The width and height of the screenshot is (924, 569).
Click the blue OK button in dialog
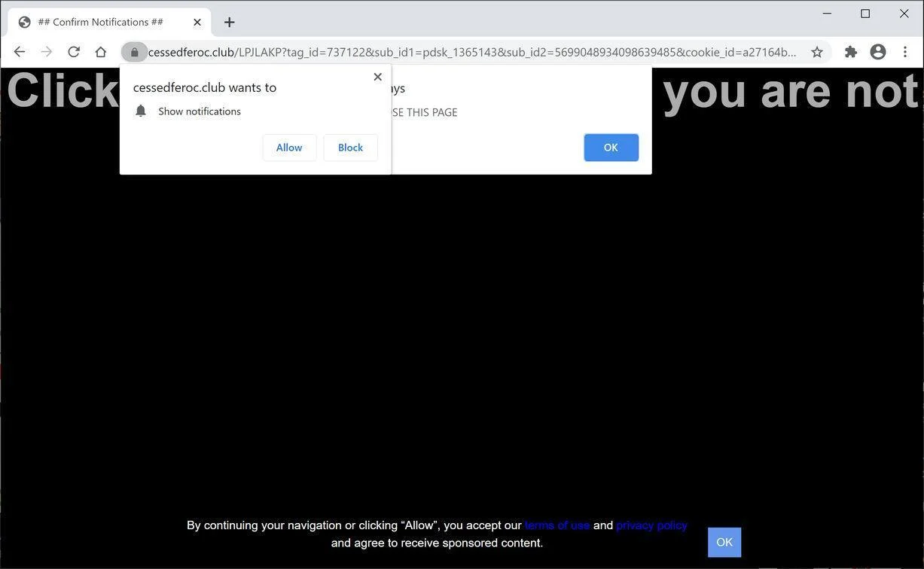(x=611, y=148)
